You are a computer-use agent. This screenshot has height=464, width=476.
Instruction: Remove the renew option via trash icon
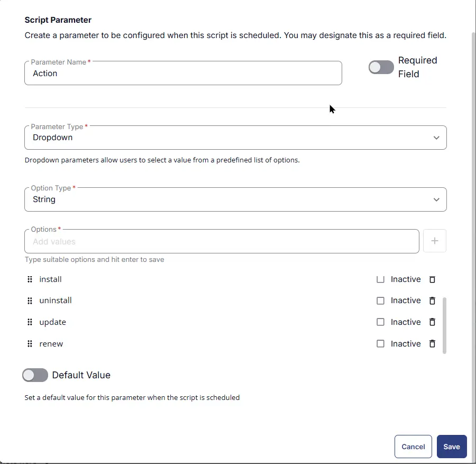[x=432, y=344]
